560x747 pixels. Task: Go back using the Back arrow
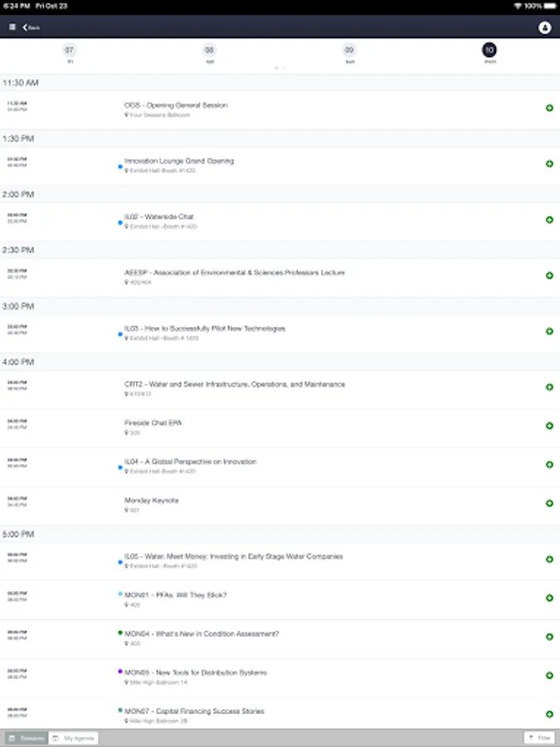click(x=32, y=27)
